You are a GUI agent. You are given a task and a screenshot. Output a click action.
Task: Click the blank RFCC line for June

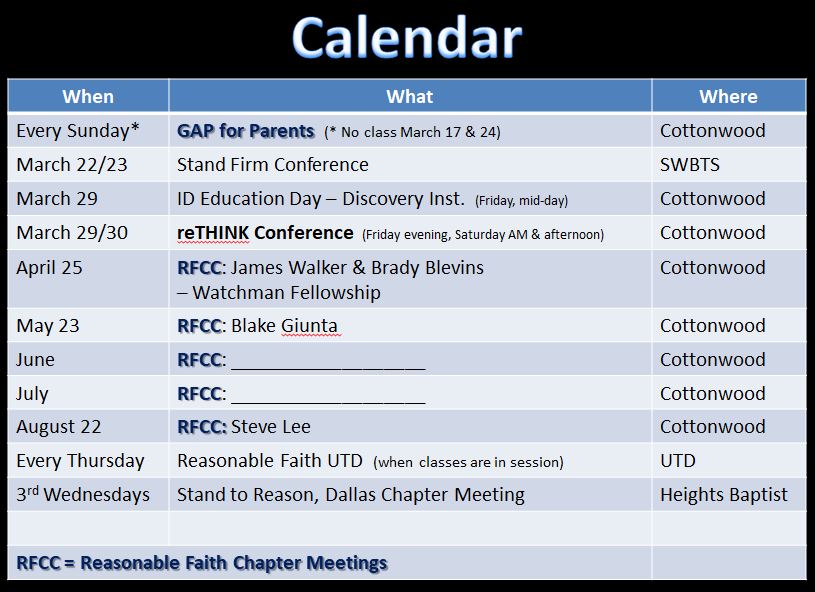pos(328,361)
